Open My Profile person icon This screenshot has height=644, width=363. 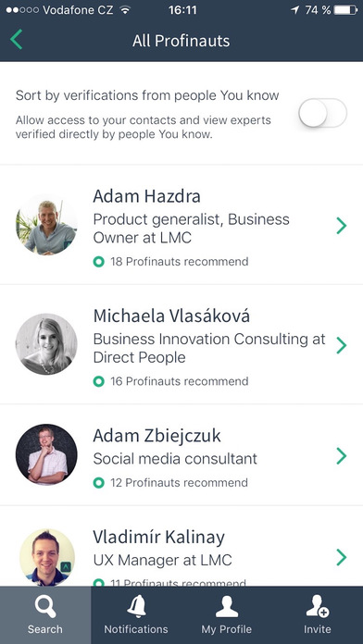tap(227, 607)
